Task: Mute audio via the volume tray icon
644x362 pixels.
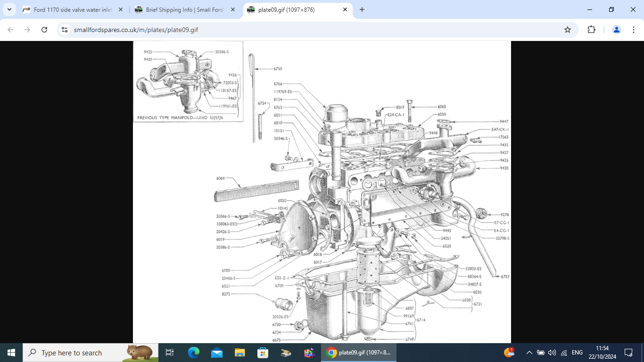Action: (552, 352)
